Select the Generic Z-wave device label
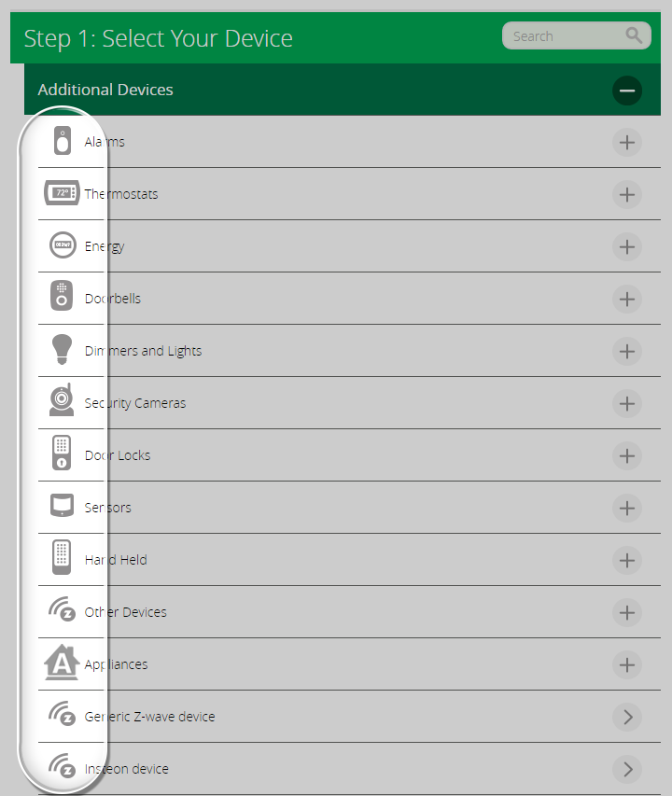 149,717
